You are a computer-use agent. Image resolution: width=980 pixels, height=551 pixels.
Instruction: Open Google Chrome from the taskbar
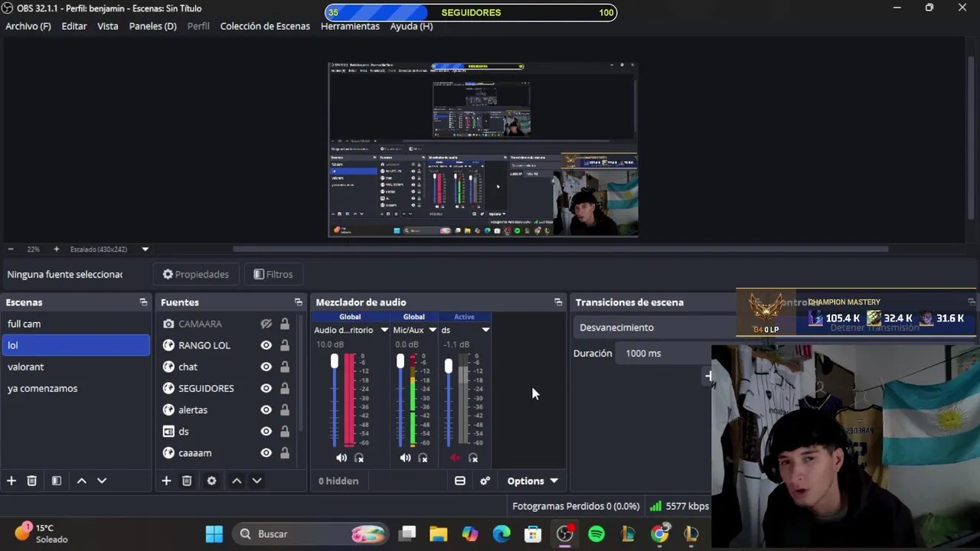click(659, 534)
